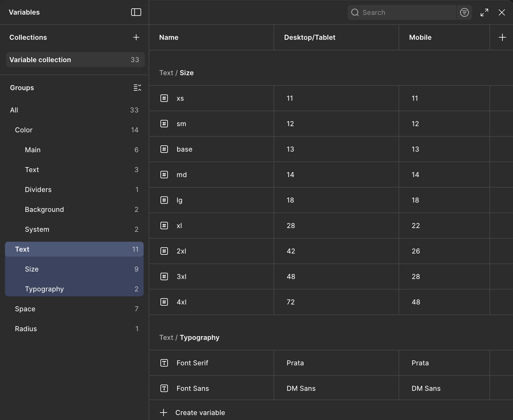The height and width of the screenshot is (420, 513).
Task: Click the number icon beside 4xl
Action: pyautogui.click(x=164, y=302)
